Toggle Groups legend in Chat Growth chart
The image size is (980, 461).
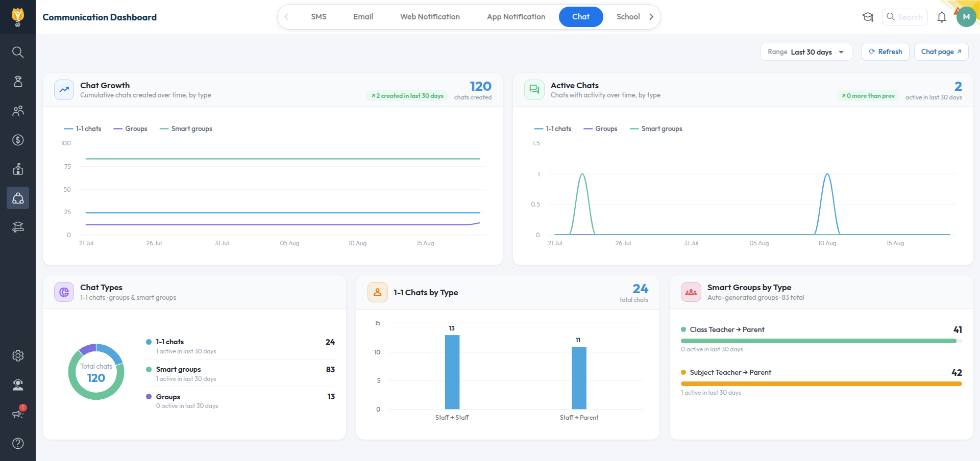[130, 129]
